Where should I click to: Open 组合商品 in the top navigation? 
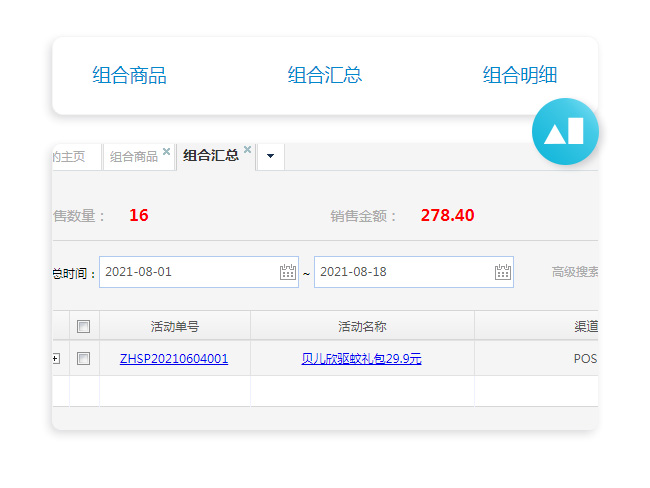coord(129,75)
